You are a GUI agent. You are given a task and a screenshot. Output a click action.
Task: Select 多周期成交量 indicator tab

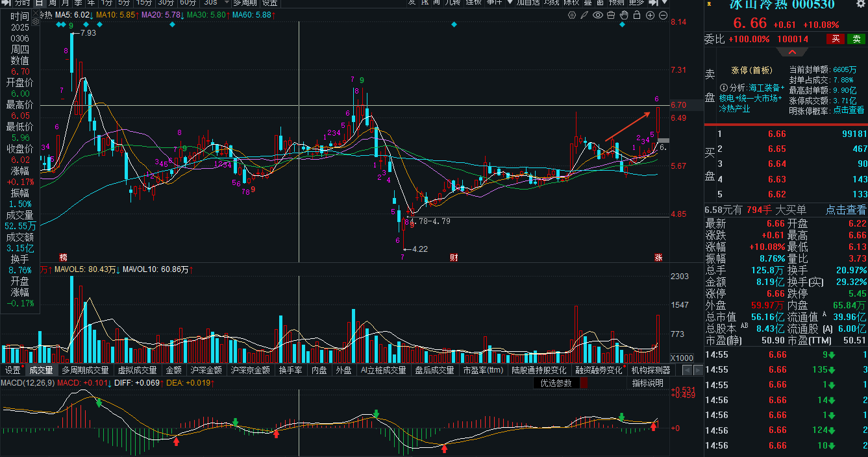[x=86, y=370]
